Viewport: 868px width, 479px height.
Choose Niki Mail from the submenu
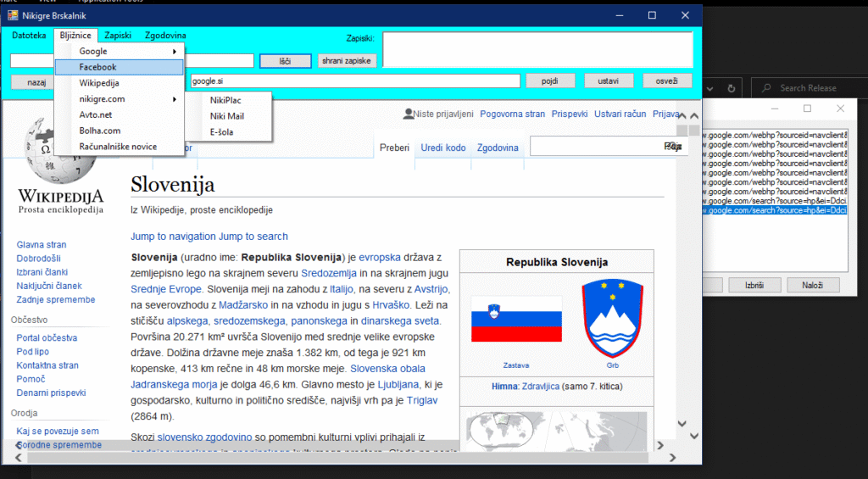[x=227, y=116]
